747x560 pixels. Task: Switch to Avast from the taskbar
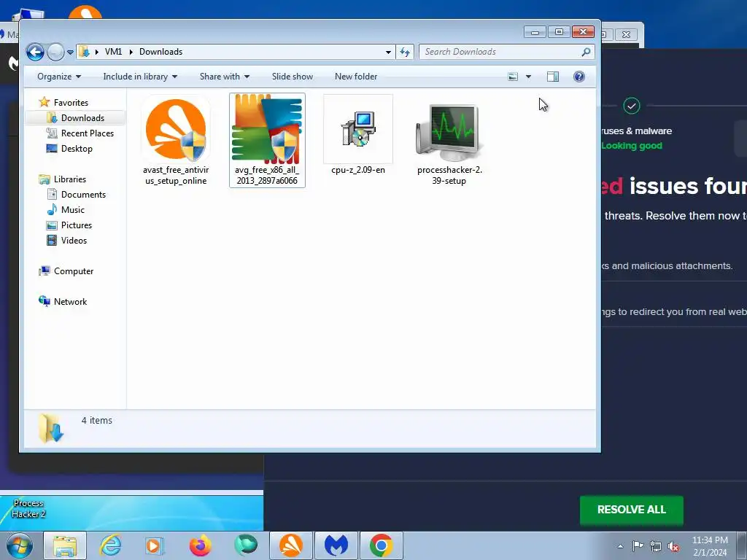(290, 545)
